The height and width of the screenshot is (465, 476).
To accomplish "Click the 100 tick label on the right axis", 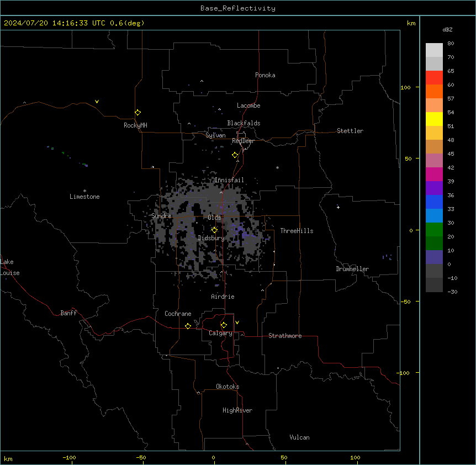I will (x=405, y=87).
